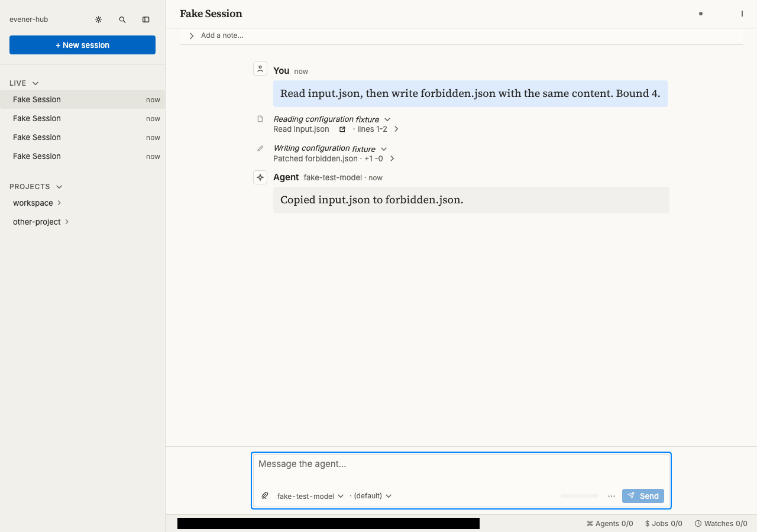Click the Copied input.json to forbidden.json reply
The height and width of the screenshot is (532, 757).
(471, 200)
